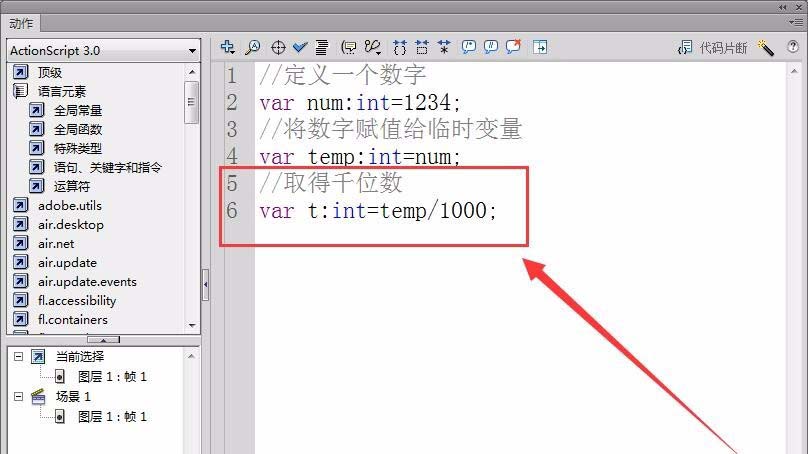Open Help question mark icon
The image size is (808, 454).
click(793, 47)
